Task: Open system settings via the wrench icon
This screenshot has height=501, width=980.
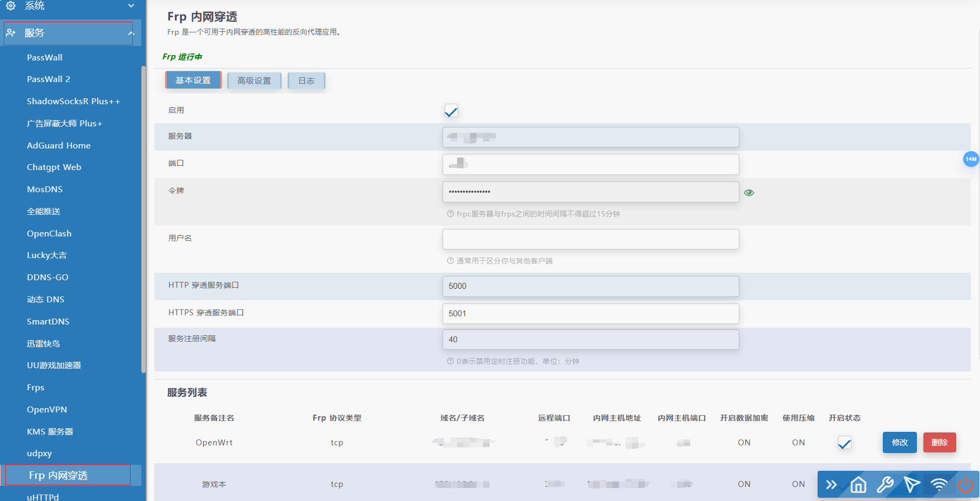Action: point(885,485)
